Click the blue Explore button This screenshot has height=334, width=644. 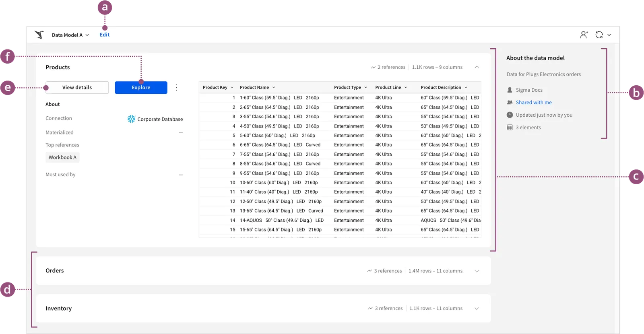pos(141,87)
